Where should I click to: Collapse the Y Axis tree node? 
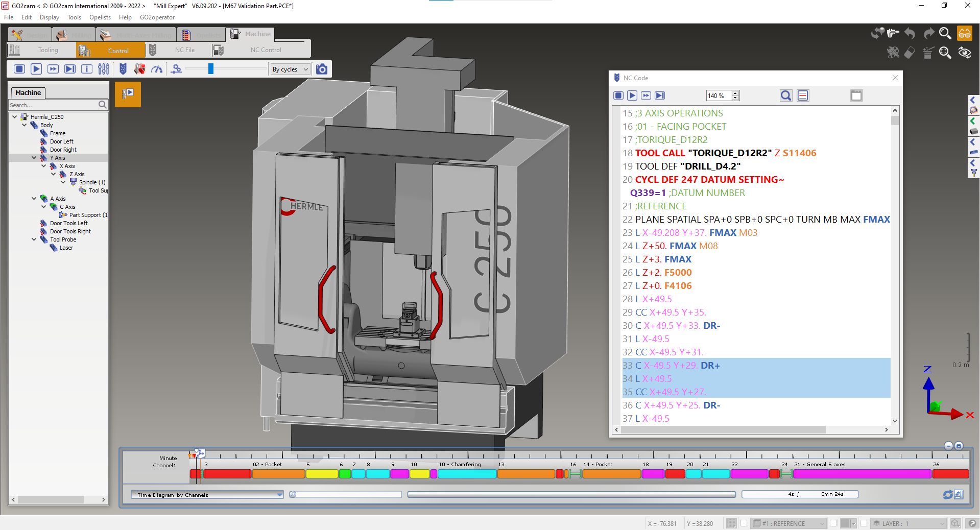[34, 158]
